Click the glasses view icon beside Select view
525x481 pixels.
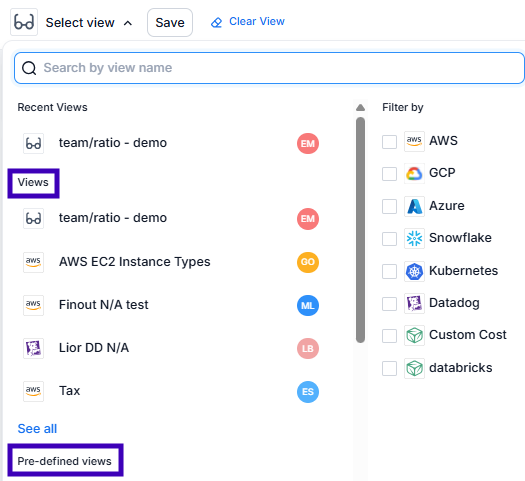(x=24, y=22)
